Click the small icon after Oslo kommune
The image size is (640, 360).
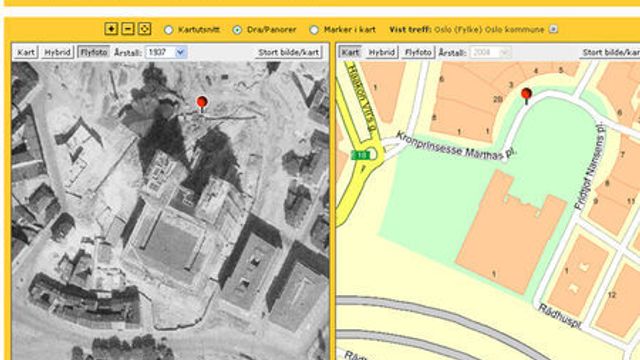point(553,29)
